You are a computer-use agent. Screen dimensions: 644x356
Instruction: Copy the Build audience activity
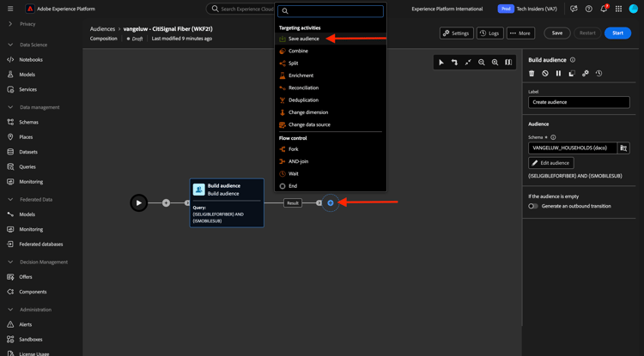[x=572, y=74]
